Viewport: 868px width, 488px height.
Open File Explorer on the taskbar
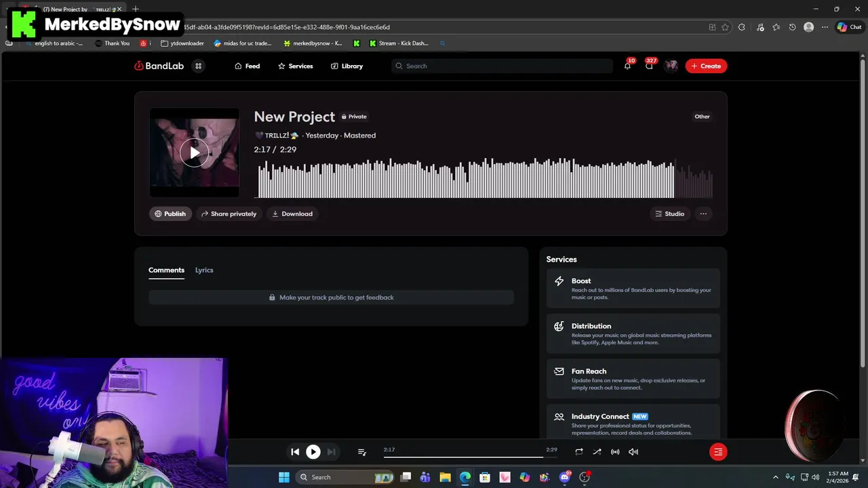pyautogui.click(x=445, y=477)
